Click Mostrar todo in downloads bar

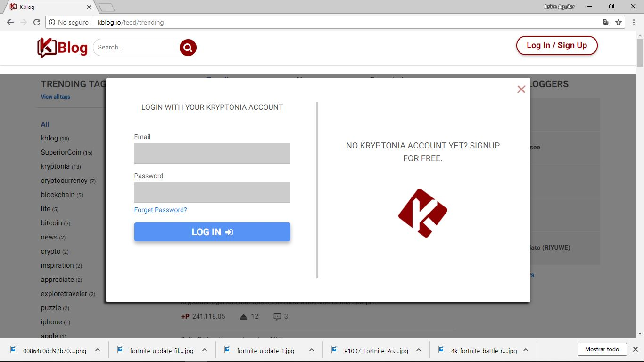click(x=602, y=349)
